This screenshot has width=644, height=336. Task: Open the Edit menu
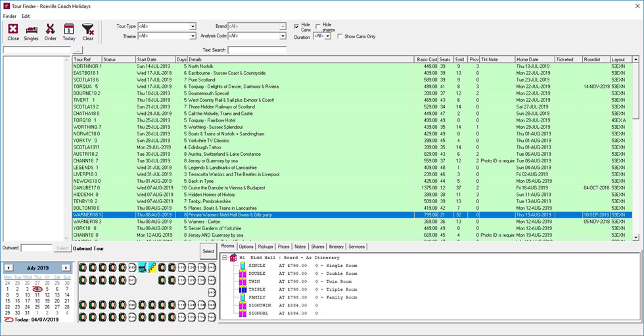tap(26, 16)
